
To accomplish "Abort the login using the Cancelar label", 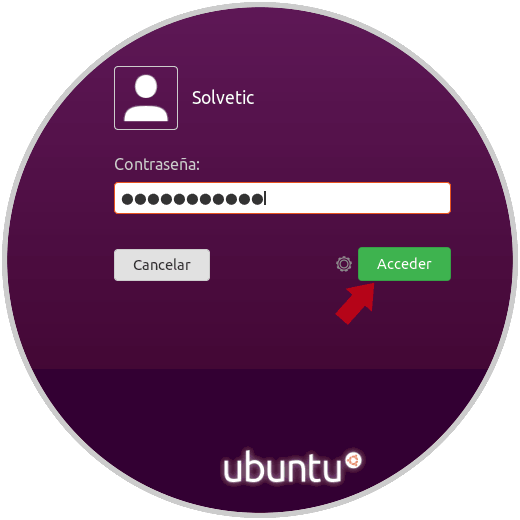I will pos(162,265).
